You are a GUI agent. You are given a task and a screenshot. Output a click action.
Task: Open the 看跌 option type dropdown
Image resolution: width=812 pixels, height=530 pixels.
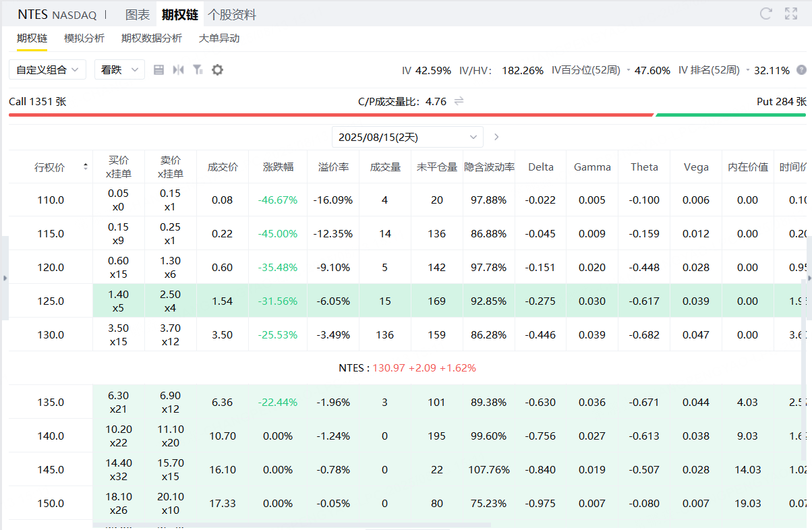(119, 69)
